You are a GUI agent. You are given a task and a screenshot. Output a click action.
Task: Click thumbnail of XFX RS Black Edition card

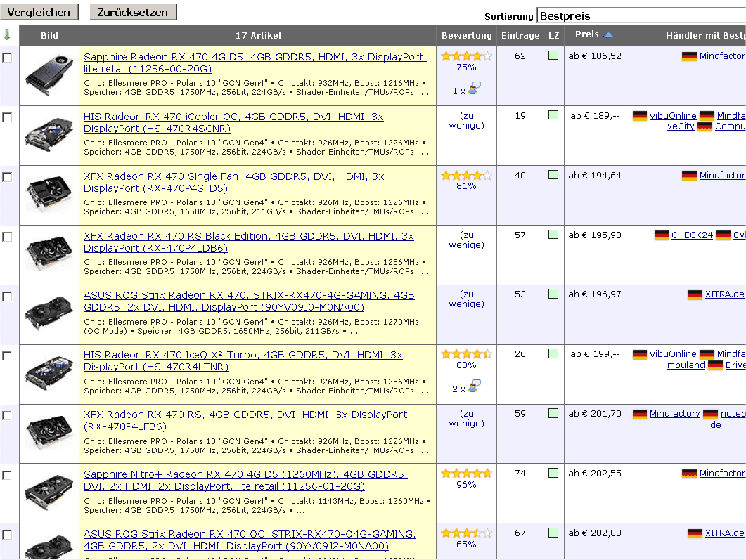(49, 254)
